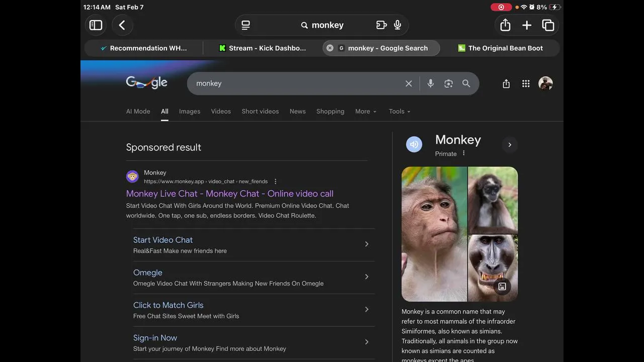Tap the 12:14 AM clock in status bar
Viewport: 644px width, 362px height.
click(x=97, y=7)
